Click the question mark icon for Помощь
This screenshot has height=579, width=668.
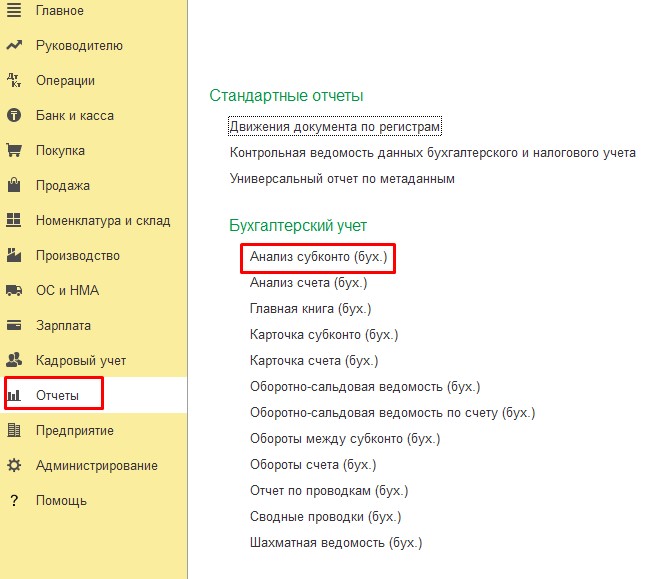pos(14,500)
